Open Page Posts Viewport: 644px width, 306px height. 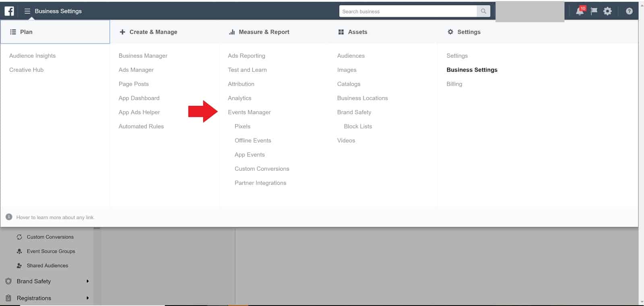[x=134, y=84]
